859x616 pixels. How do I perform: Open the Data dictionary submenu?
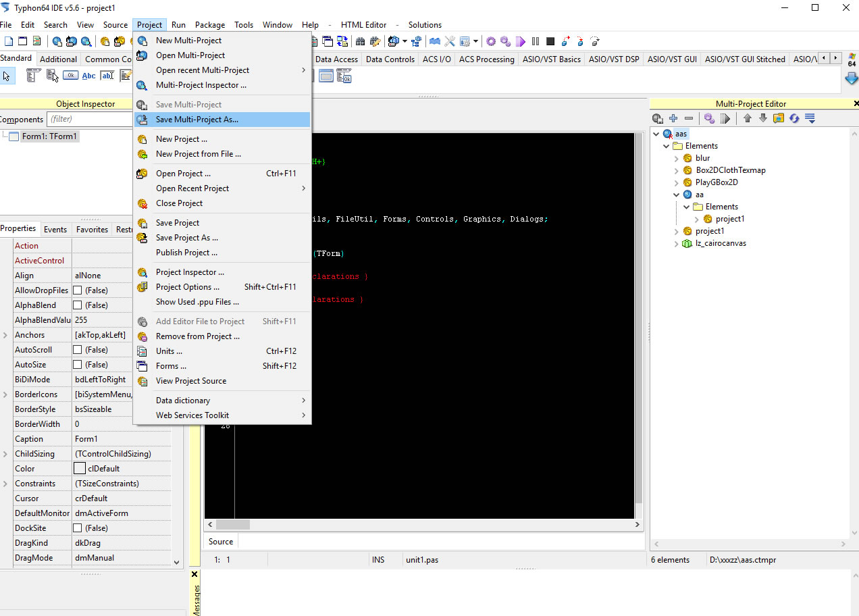pos(222,401)
